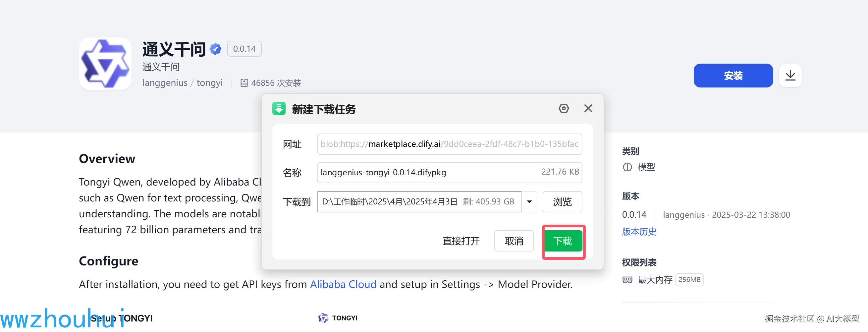Click the install count icon before 46856
This screenshot has height=332, width=868.
click(244, 83)
